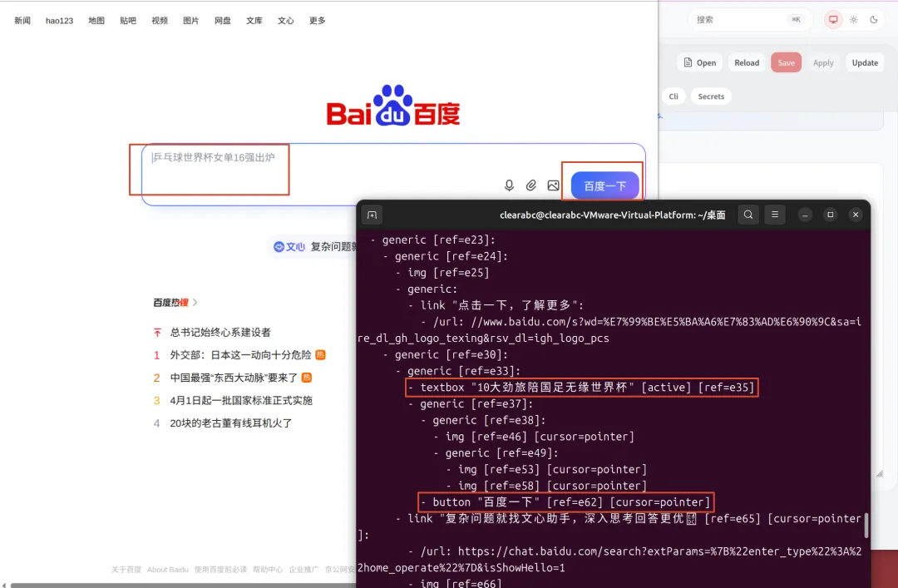Open 网盘 in Baidu top navigation
898x588 pixels.
[222, 21]
